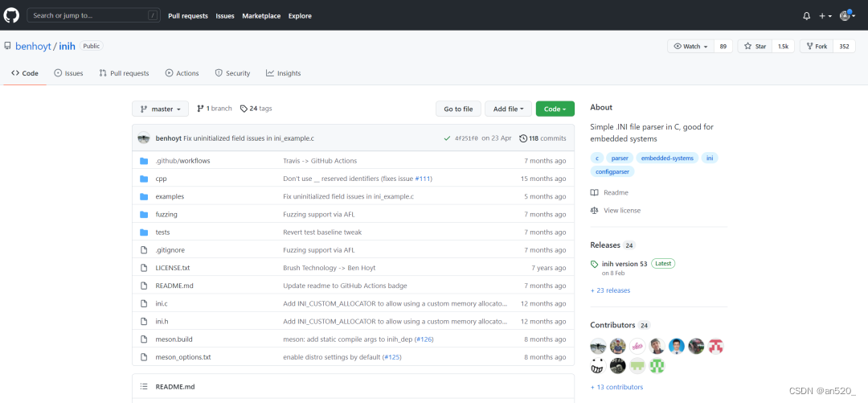The width and height of the screenshot is (868, 403).
Task: Click the Go to file button
Action: tap(458, 109)
